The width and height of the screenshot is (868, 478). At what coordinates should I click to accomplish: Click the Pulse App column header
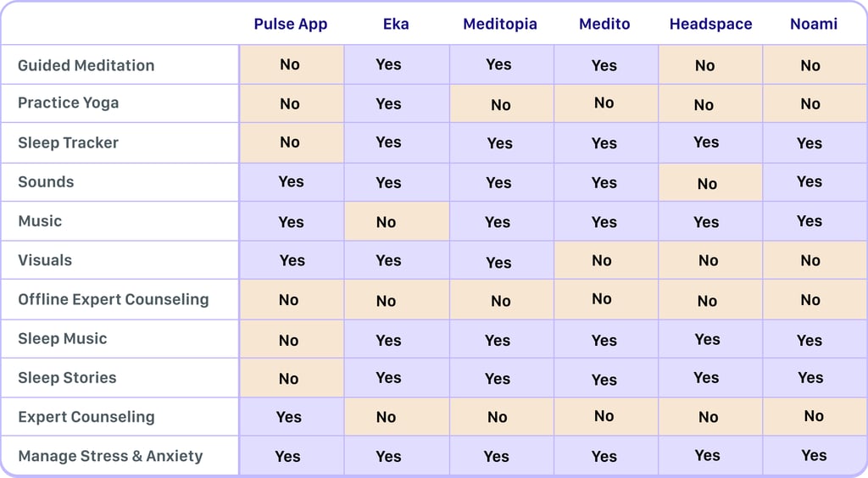tap(290, 24)
